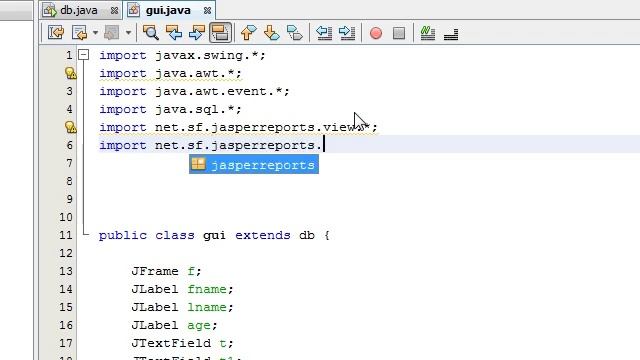Collapse the imports fold at line 1
Screen dimensions: 640x360
tap(84, 55)
